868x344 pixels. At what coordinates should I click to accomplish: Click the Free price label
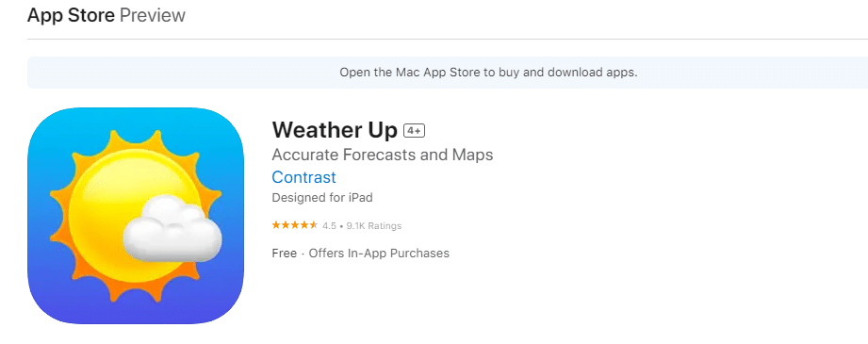284,254
